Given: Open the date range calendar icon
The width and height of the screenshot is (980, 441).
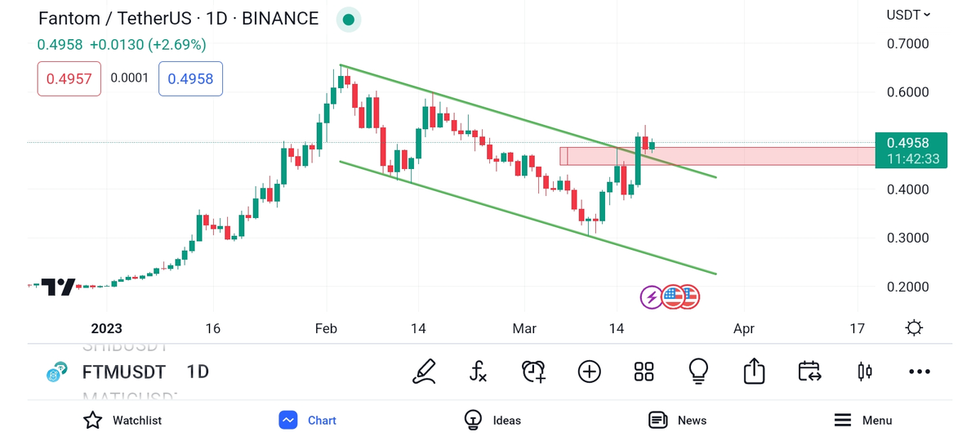Looking at the screenshot, I should click(809, 372).
